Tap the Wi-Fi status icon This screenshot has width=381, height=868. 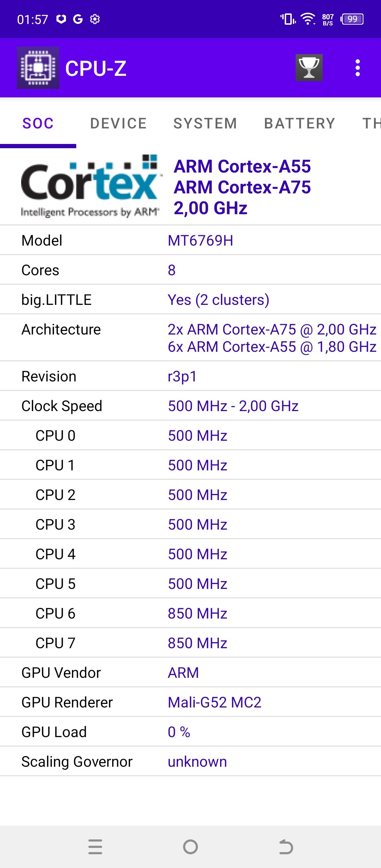coord(308,19)
